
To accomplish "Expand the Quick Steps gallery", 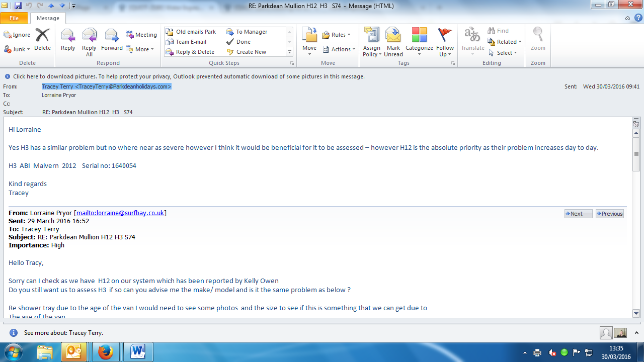I will click(x=289, y=52).
